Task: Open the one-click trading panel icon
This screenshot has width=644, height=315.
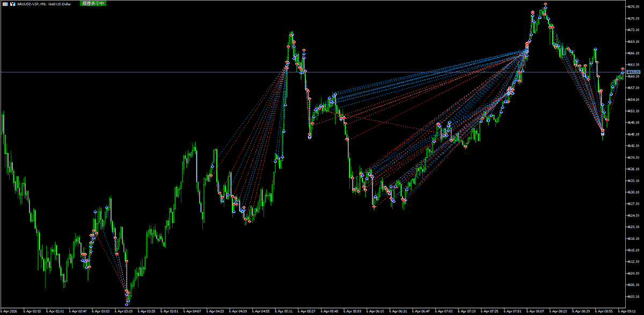Action: click(5, 3)
